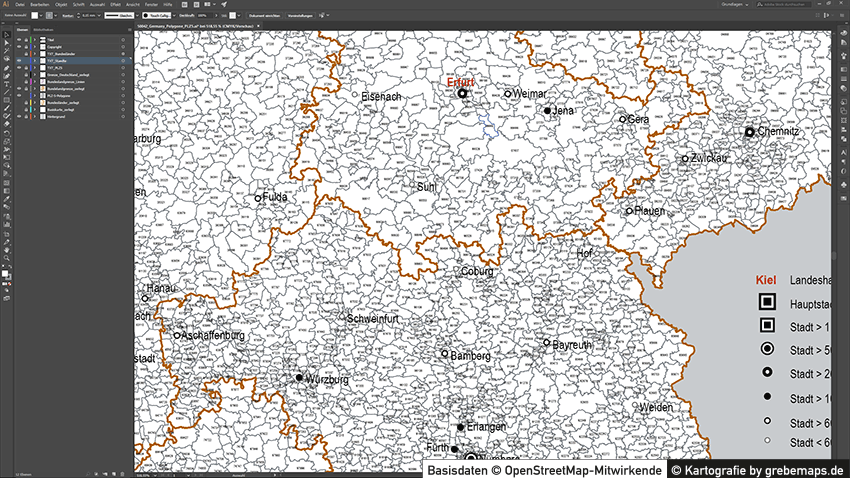Close the Germany_Polygone_PLZ5 document tab
Image resolution: width=850 pixels, height=478 pixels.
pos(258,25)
